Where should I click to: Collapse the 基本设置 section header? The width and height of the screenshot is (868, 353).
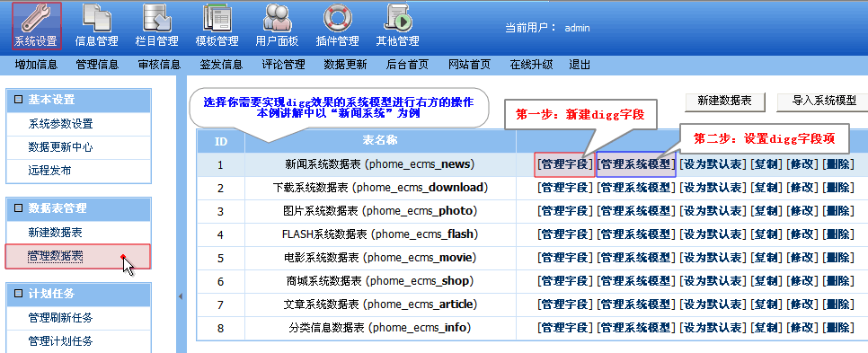click(x=78, y=100)
